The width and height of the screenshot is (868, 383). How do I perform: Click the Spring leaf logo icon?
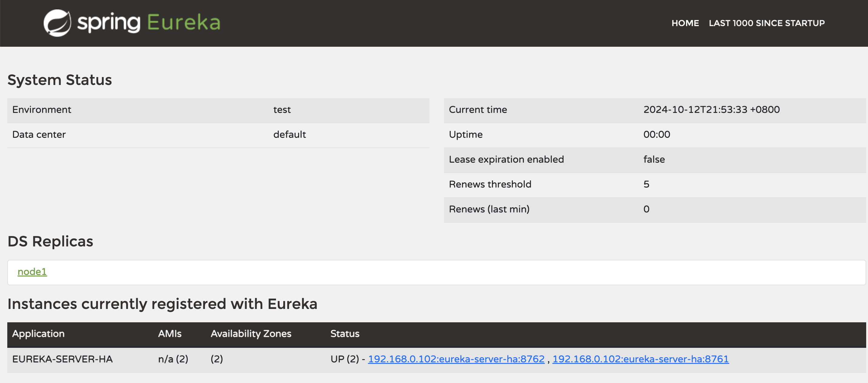[57, 23]
